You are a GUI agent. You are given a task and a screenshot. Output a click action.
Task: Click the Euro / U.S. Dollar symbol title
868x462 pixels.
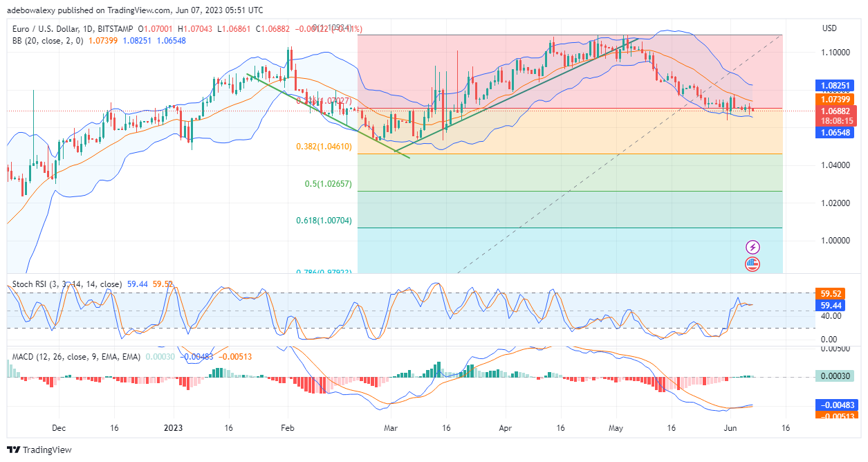55,29
